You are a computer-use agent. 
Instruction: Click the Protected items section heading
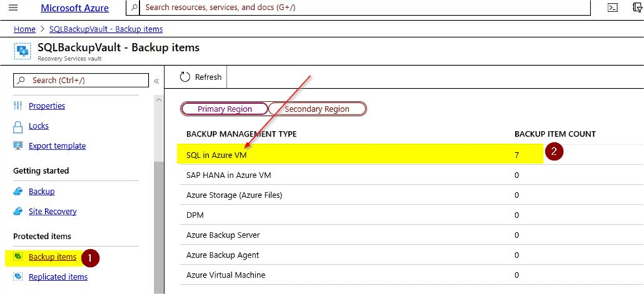(42, 236)
